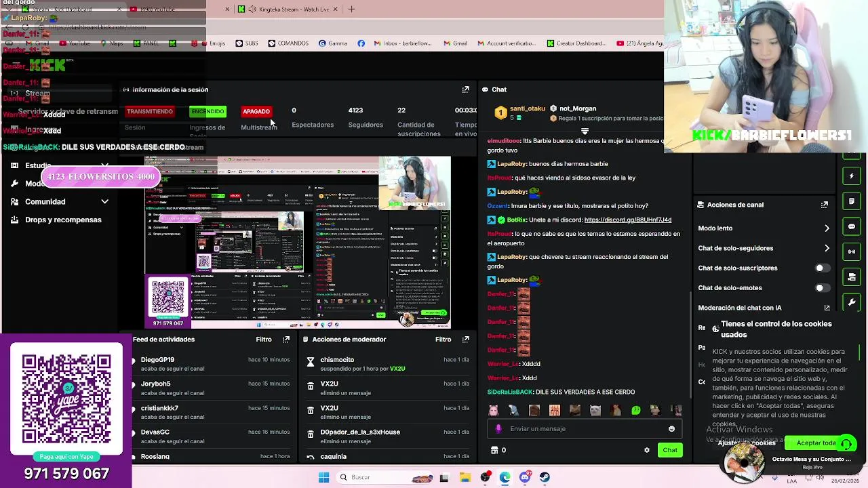This screenshot has height=488, width=868.
Task: Open the SUBS bookmark
Action: click(247, 43)
